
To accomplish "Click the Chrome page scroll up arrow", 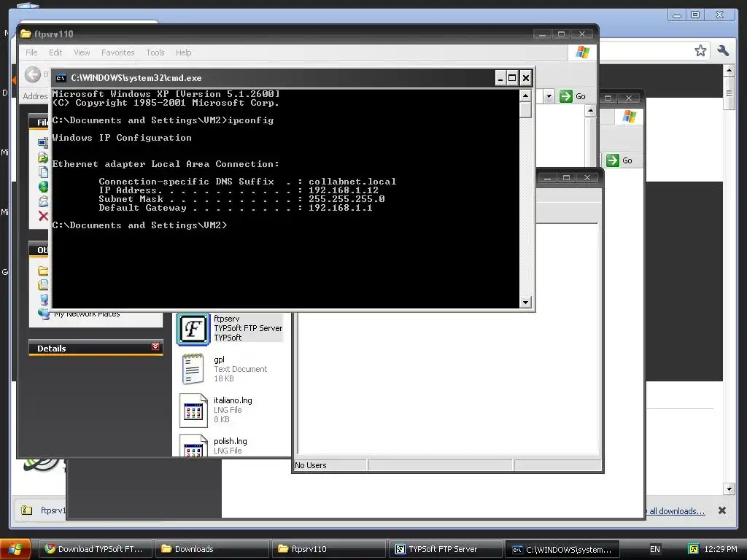I will tap(729, 71).
